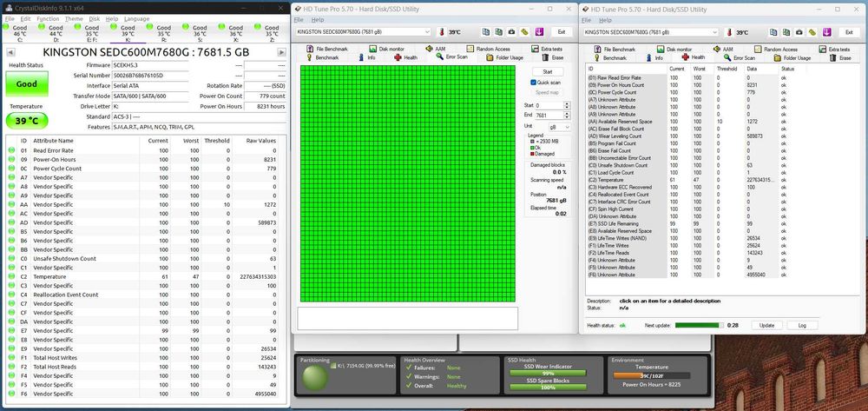Open drive selector dropdown in Health window
868x411 pixels.
click(x=650, y=33)
